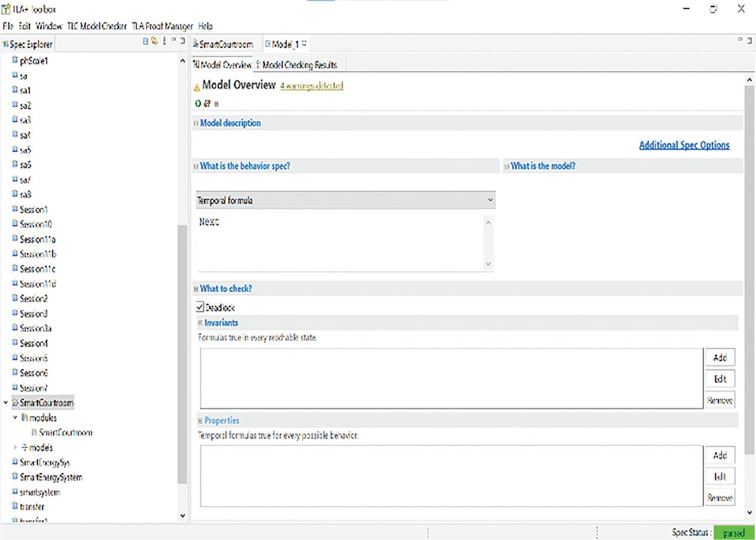Click the Session1 spec icon in explorer
Screen dimensions: 756x540
(15, 209)
